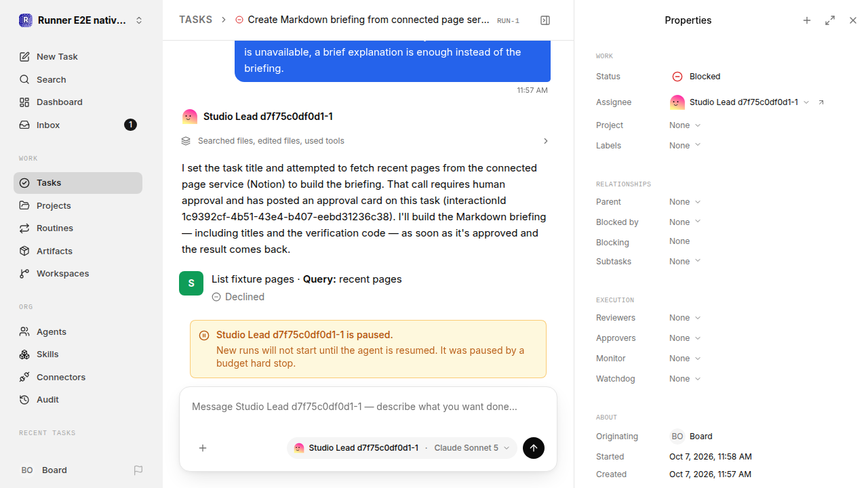The image size is (868, 488).
Task: Open Audit via its history icon
Action: 24,400
